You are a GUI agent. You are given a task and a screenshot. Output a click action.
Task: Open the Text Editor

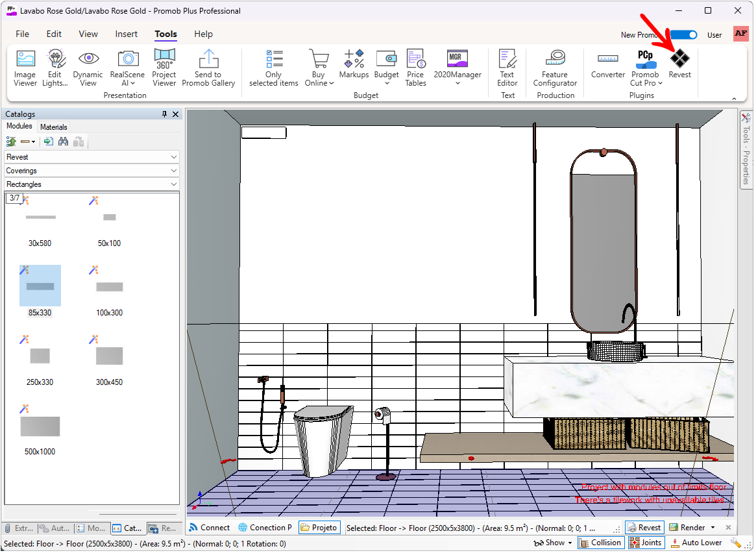point(507,68)
